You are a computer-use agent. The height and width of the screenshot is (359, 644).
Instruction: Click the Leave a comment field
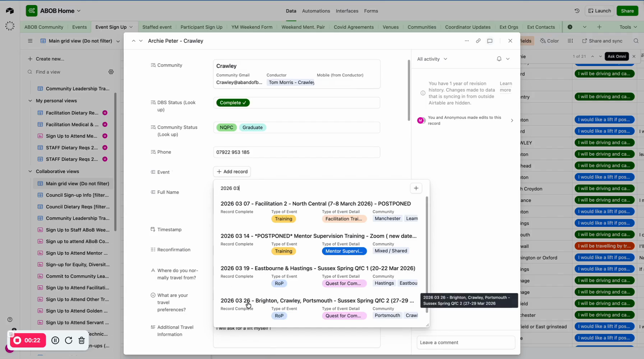click(x=465, y=342)
